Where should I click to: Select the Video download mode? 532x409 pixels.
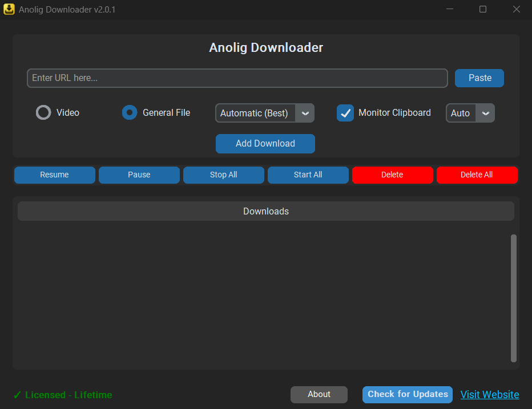point(43,112)
